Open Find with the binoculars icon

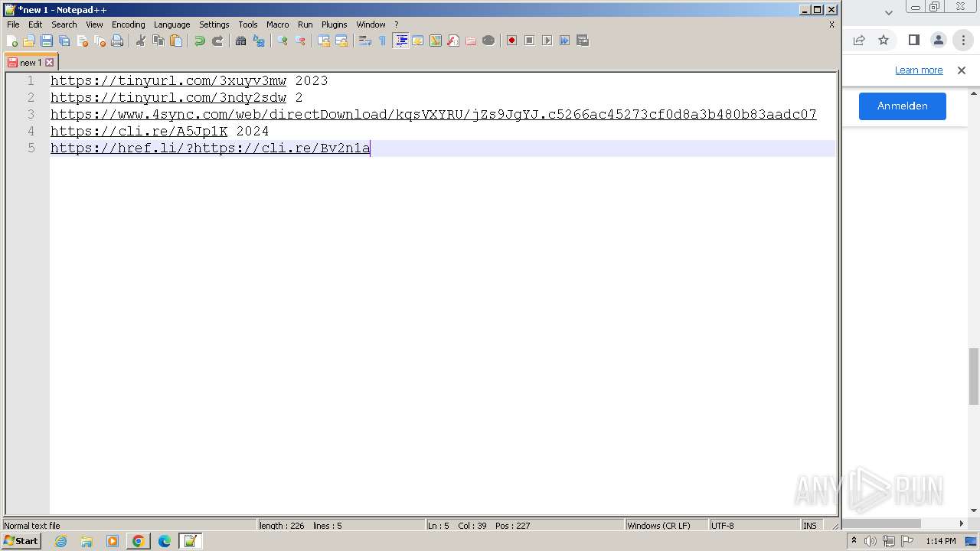[241, 41]
